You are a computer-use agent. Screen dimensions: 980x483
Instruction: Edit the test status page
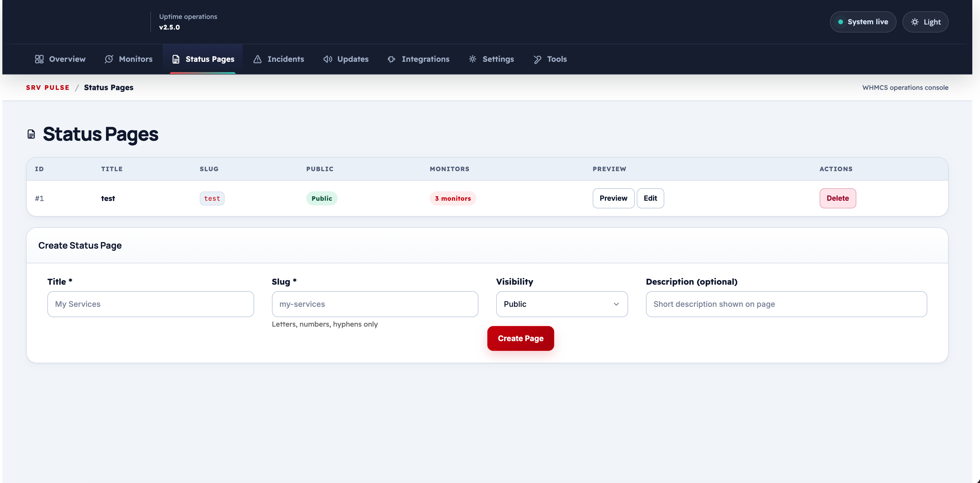(x=650, y=198)
